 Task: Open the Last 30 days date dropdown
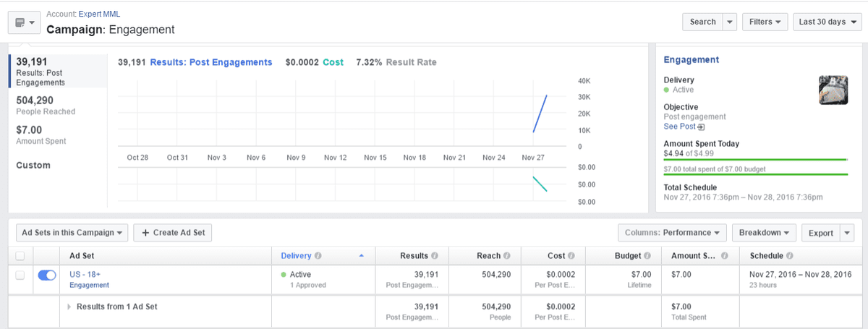point(827,22)
